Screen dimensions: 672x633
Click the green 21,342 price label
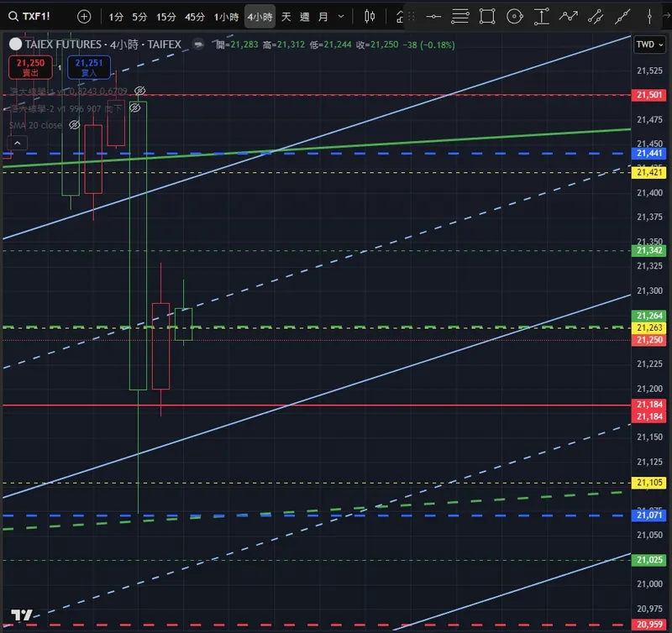(x=648, y=250)
